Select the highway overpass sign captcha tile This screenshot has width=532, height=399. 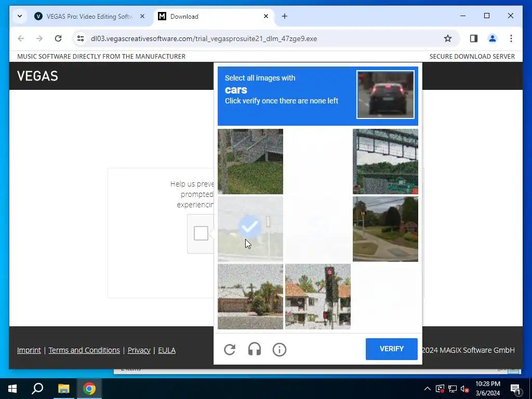click(x=385, y=162)
